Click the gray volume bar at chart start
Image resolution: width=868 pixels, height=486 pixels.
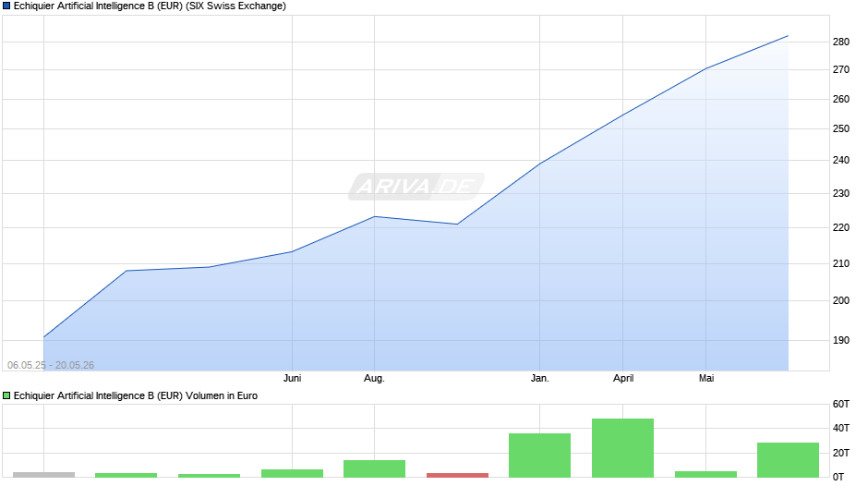pos(43,474)
